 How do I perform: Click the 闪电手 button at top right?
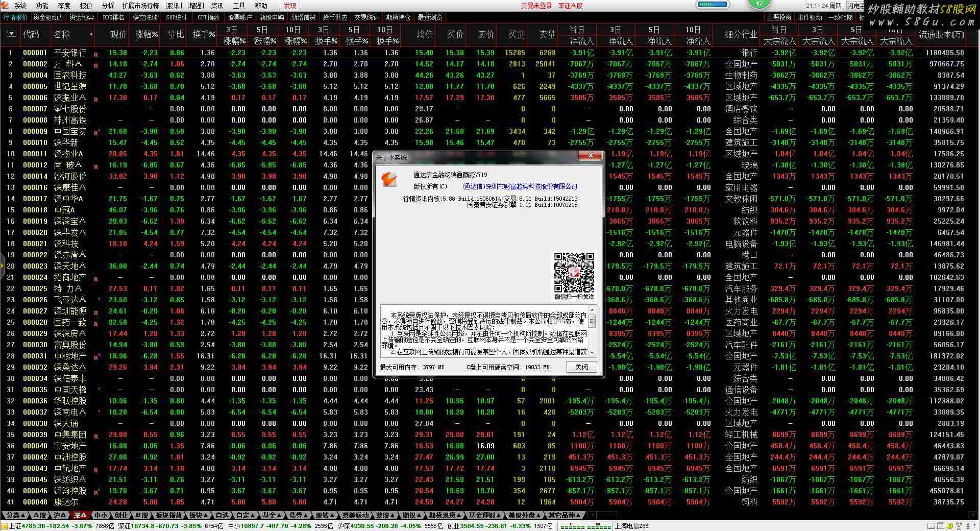tap(856, 6)
